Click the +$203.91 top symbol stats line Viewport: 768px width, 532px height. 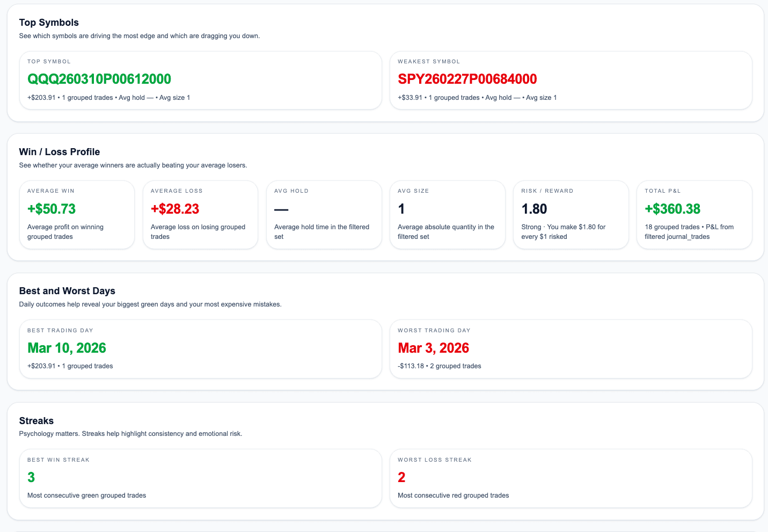[x=109, y=98]
